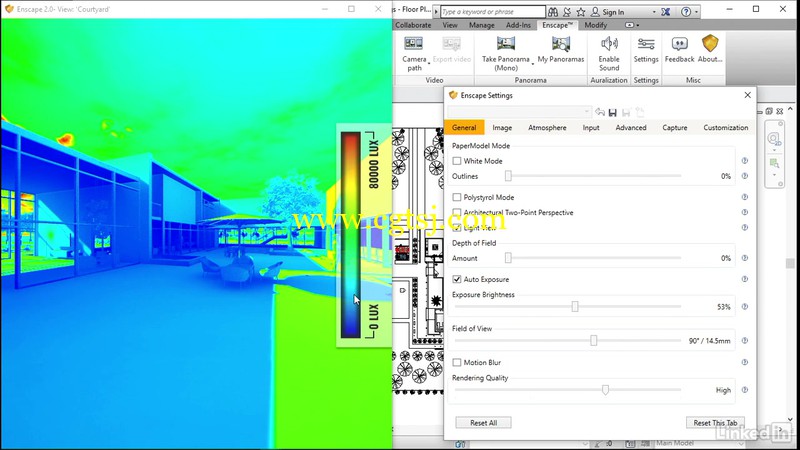Expand the Take Panorama dropdown arrow
The image size is (800, 450).
[x=533, y=63]
